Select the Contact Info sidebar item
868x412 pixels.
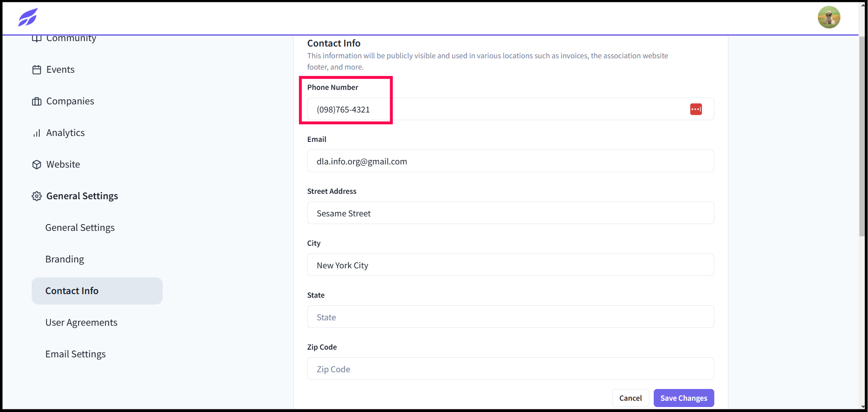click(x=97, y=291)
